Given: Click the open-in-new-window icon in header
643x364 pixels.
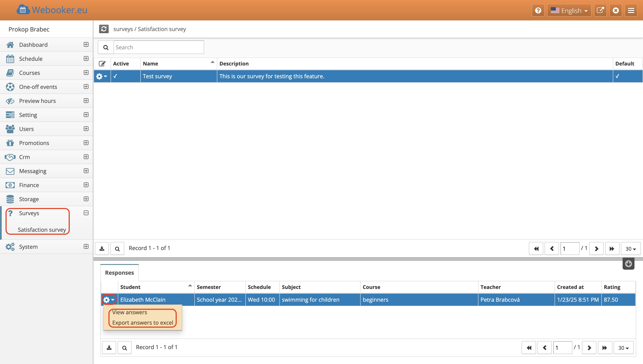Looking at the screenshot, I should 600,10.
